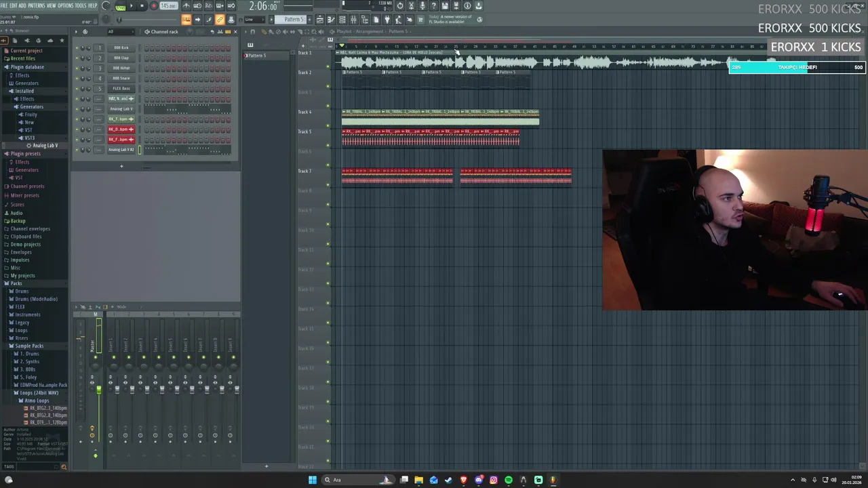This screenshot has width=868, height=488.
Task: Toggle the link/multilink controllers icon
Action: (x=220, y=19)
